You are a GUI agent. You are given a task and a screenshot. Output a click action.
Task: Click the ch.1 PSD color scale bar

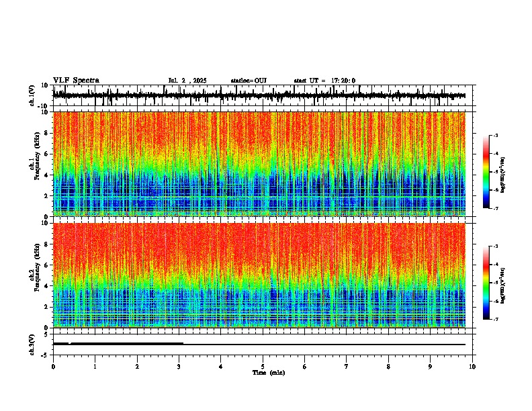coord(486,172)
